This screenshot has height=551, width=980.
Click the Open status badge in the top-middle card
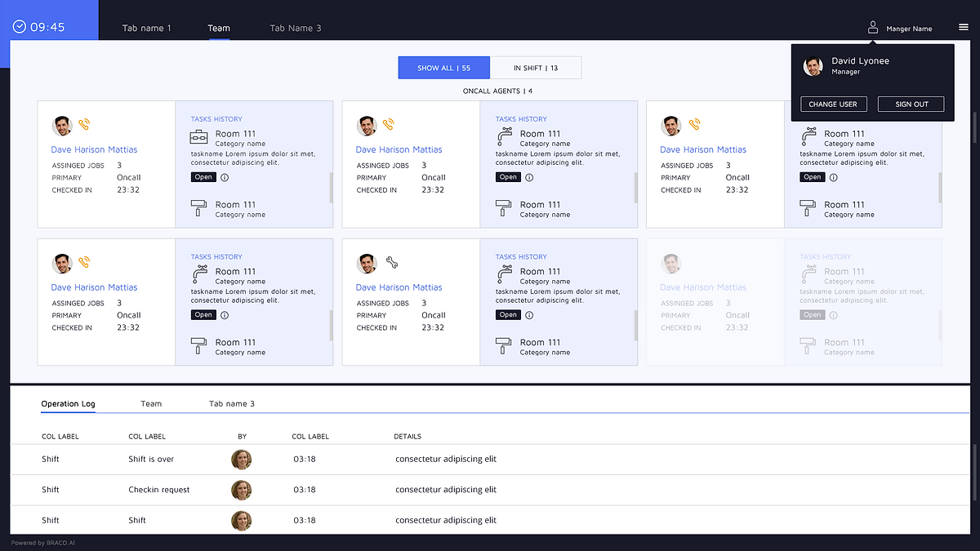point(508,177)
